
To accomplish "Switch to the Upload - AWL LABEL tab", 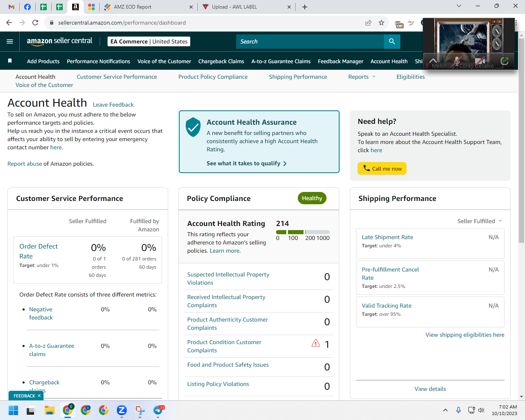I will point(247,7).
